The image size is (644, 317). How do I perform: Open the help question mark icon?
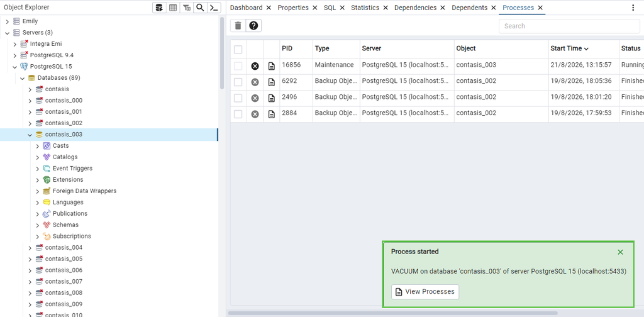click(x=253, y=26)
